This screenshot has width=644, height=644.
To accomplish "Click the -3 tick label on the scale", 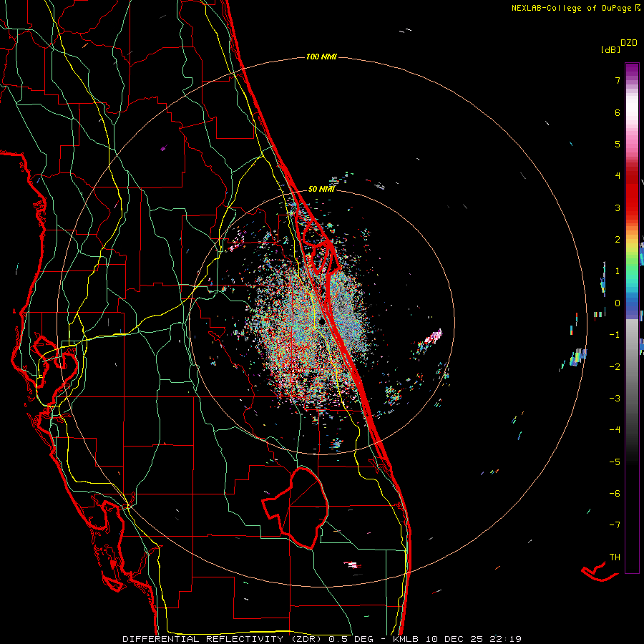I will pos(615,399).
